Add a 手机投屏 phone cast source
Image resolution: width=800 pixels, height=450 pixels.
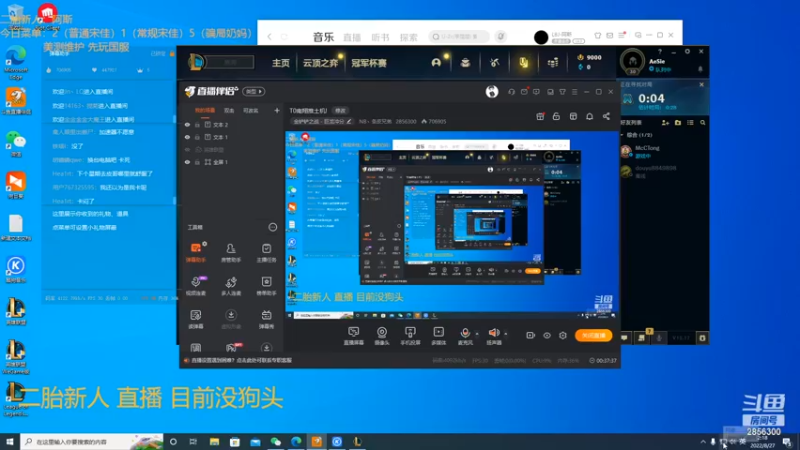click(410, 336)
